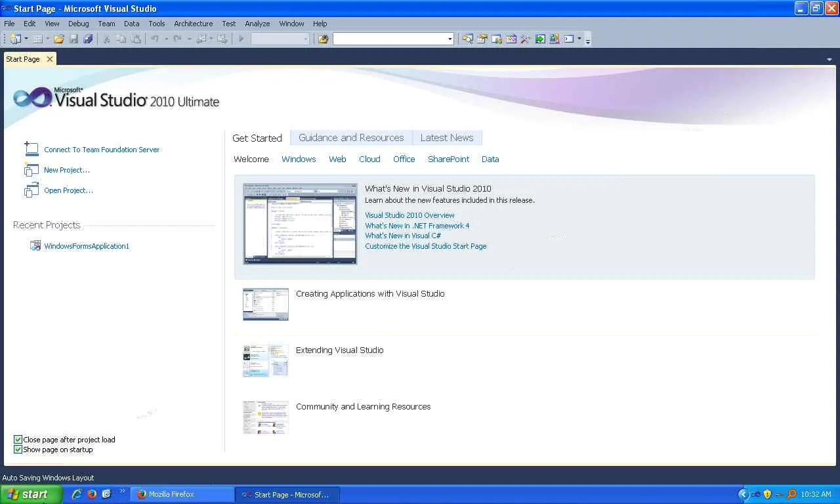Image resolution: width=840 pixels, height=504 pixels.
Task: Click the Add New Item toolbar icon
Action: [38, 39]
